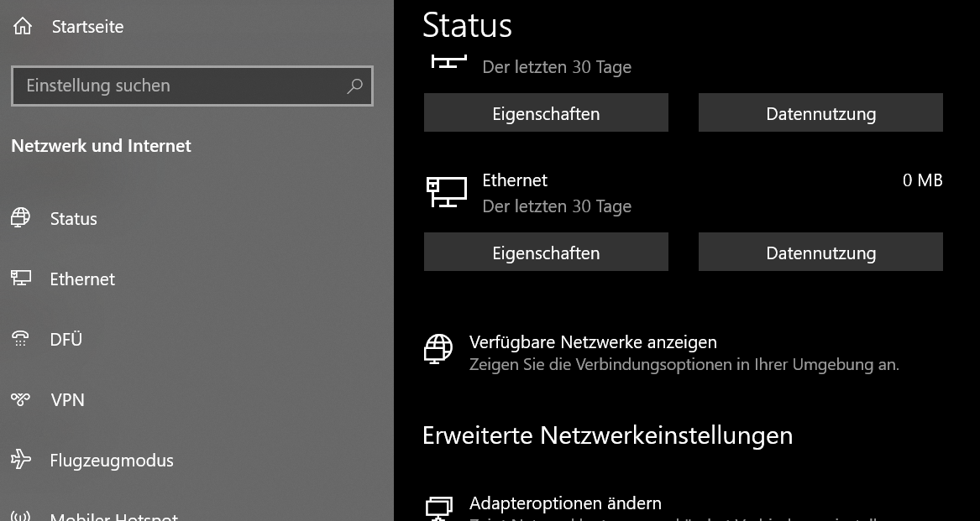Image resolution: width=980 pixels, height=521 pixels.
Task: Click the Verfügbare Netzwerke anzeigen link
Action: pyautogui.click(x=593, y=342)
